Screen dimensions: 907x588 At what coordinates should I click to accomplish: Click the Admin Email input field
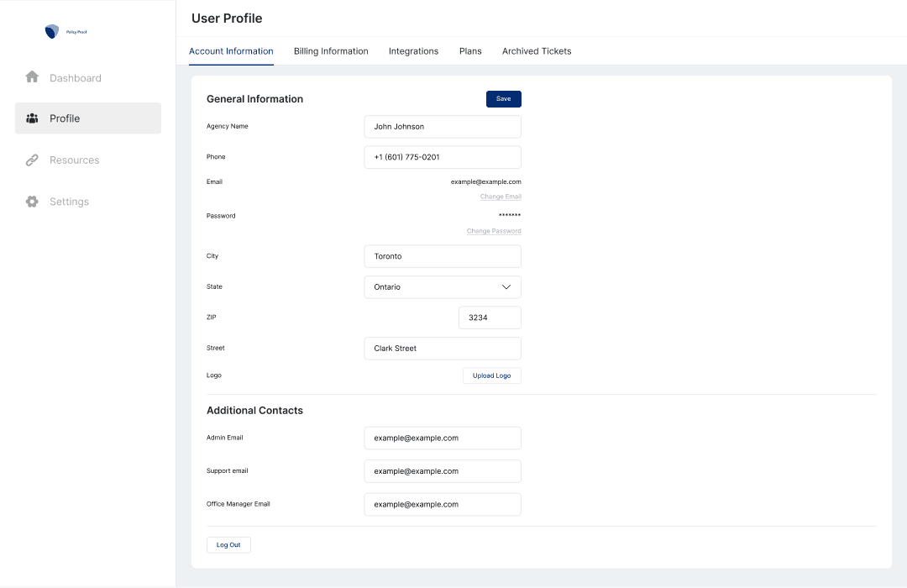(x=443, y=438)
